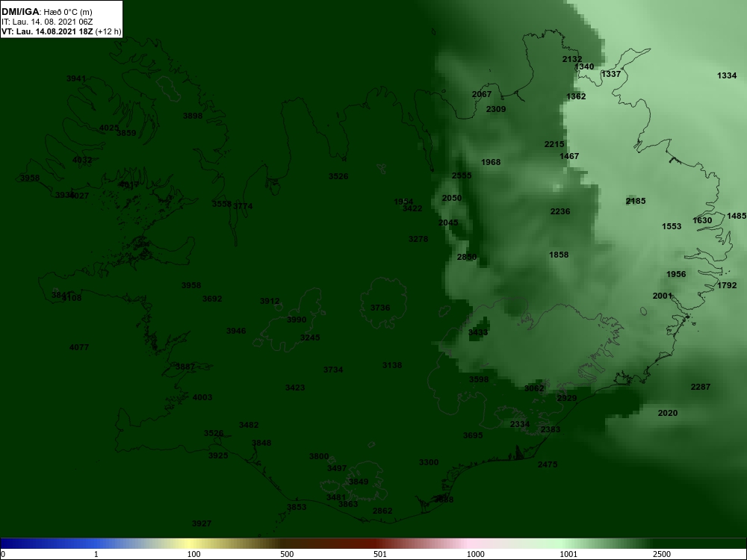Click the map value 2067

point(482,94)
